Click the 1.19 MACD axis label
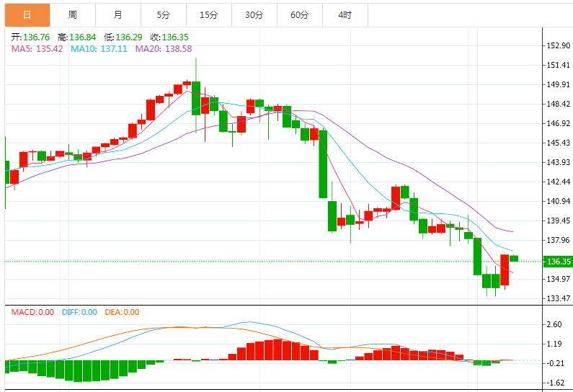 click(554, 344)
